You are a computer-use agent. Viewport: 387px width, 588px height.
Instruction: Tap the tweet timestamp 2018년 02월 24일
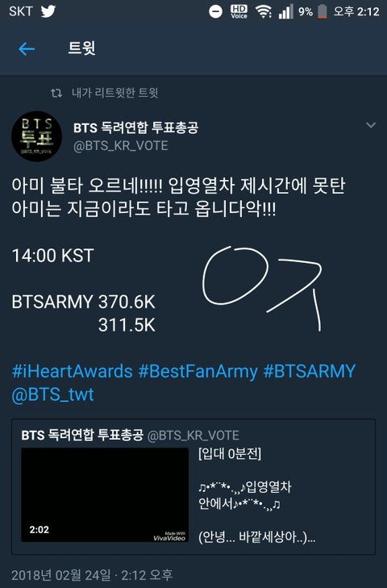(61, 575)
